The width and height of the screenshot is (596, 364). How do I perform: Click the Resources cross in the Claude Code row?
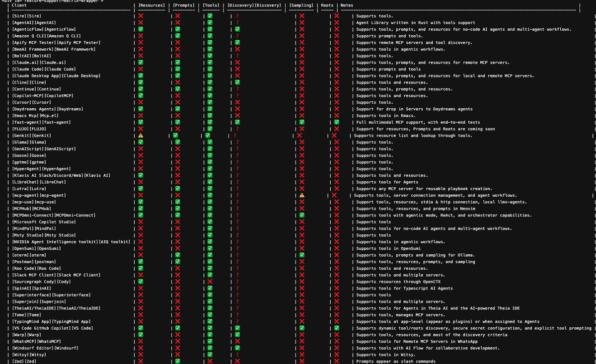(141, 69)
